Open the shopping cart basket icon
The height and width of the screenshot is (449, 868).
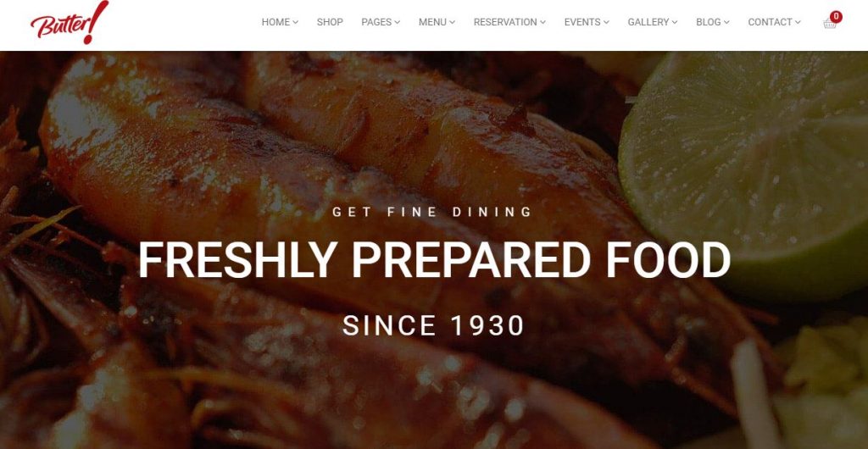[x=829, y=24]
